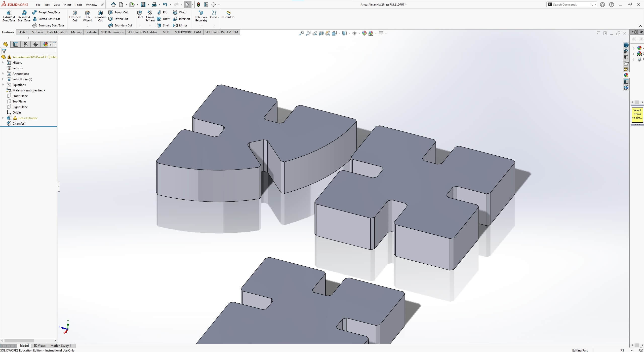Select the Boundary Cut tool
644x352 pixels.
tap(120, 25)
